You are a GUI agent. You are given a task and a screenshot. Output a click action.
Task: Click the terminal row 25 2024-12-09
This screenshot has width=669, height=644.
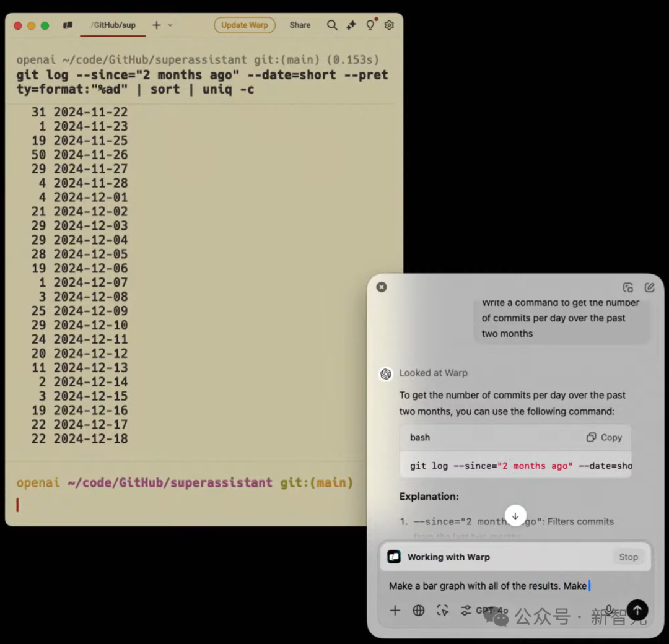tap(79, 311)
